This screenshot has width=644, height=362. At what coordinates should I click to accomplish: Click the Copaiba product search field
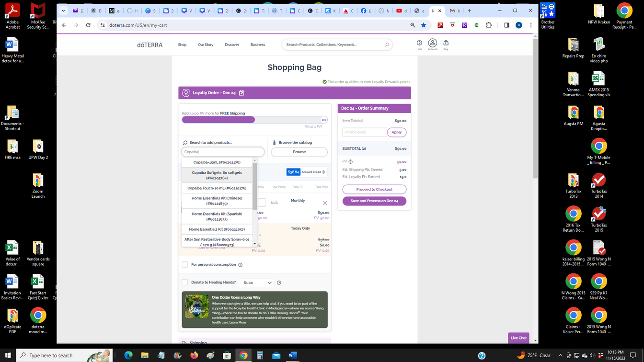click(x=223, y=152)
